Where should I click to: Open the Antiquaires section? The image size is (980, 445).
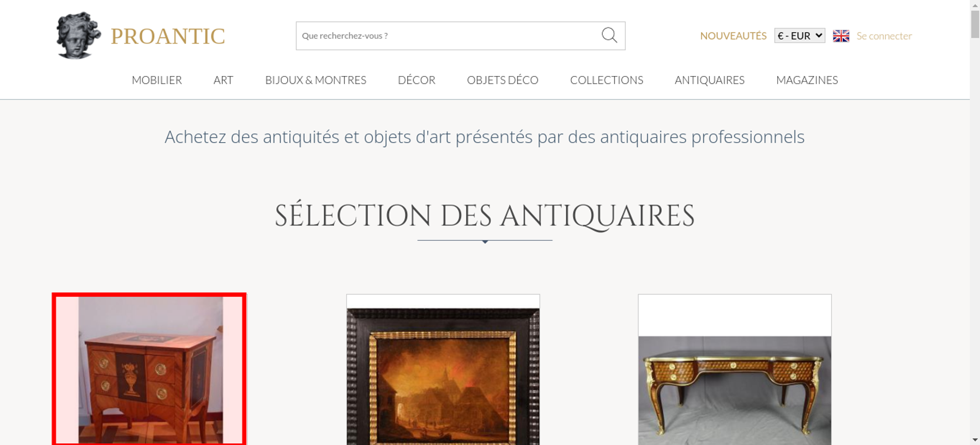point(710,80)
